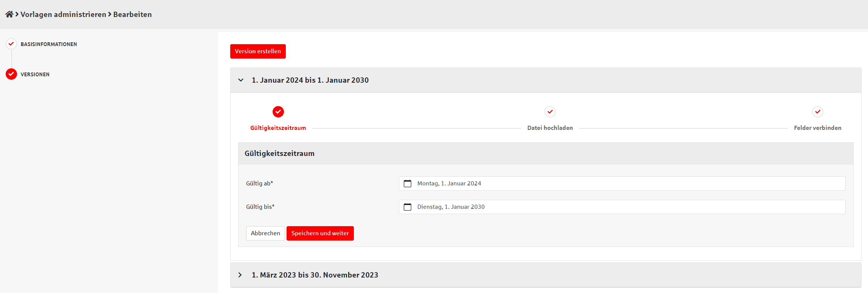Expand the 1. März 2023 version panel

coord(240,275)
